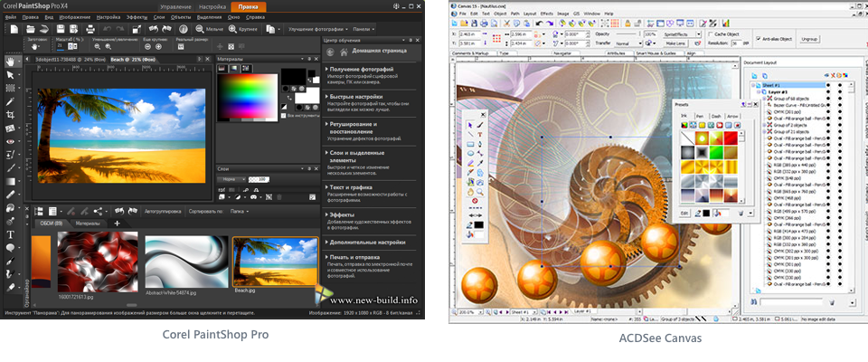
Task: Toggle the all tools checkbox in Materials panel
Action: click(x=284, y=115)
